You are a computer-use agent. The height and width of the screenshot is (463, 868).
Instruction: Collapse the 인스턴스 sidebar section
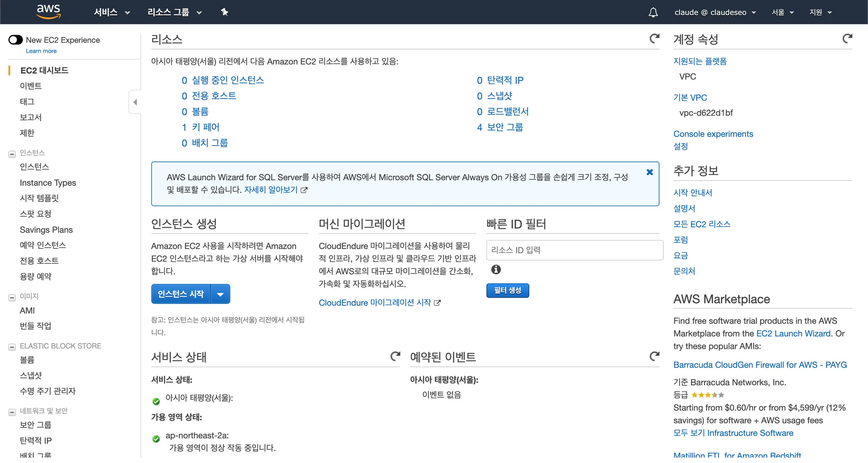pos(12,153)
